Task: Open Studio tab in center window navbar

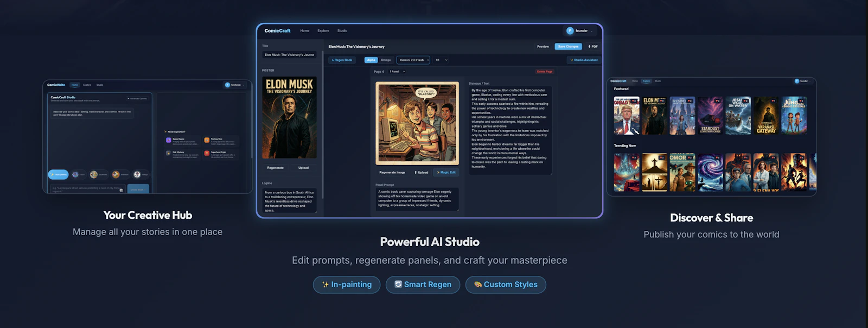Action: [x=342, y=31]
